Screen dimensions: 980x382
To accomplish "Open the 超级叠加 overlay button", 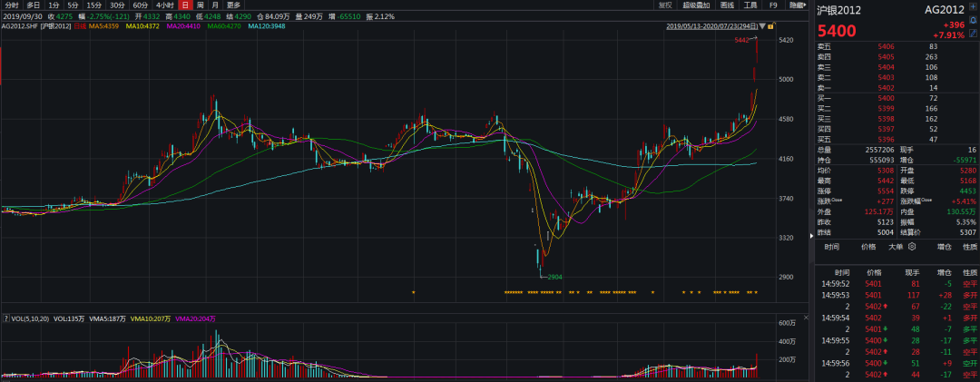I will 696,5.
